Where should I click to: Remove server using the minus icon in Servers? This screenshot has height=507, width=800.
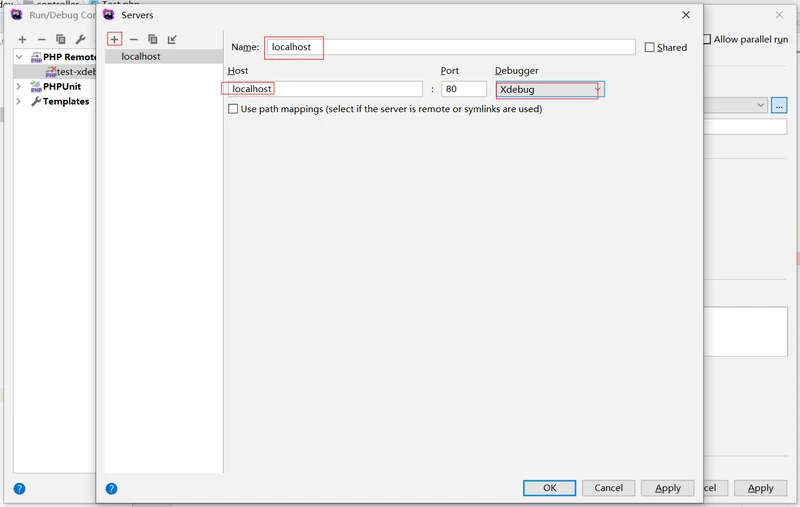(x=134, y=39)
